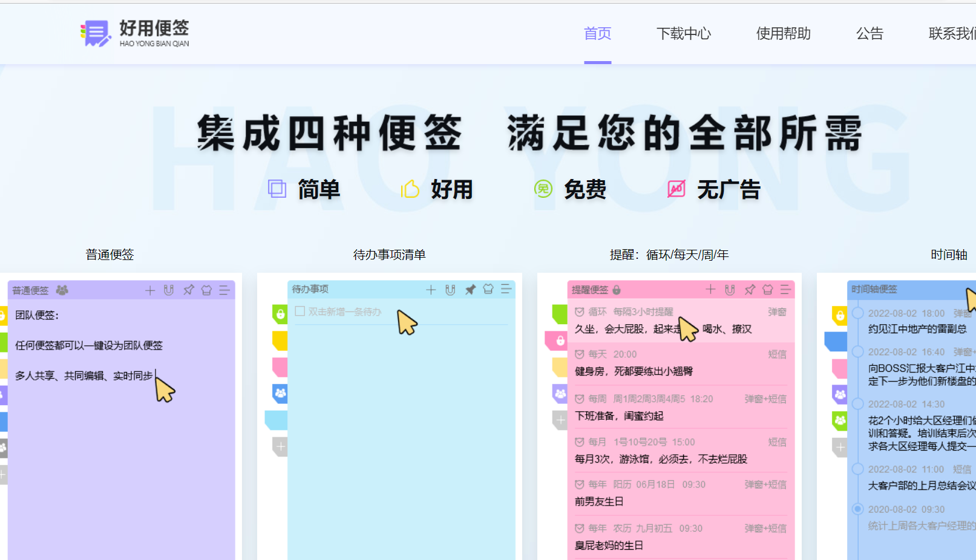Click the text 前男友生日
This screenshot has width=976, height=560.
click(599, 501)
